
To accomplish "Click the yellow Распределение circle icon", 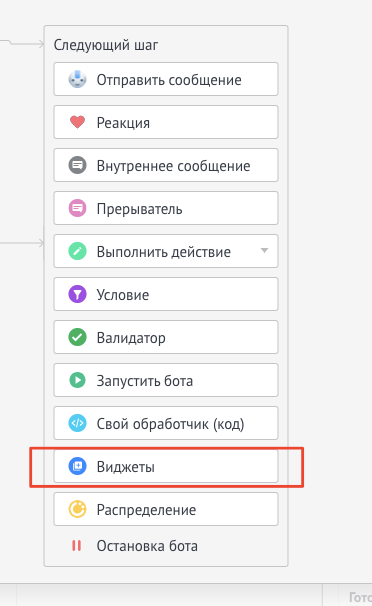I will point(77,509).
